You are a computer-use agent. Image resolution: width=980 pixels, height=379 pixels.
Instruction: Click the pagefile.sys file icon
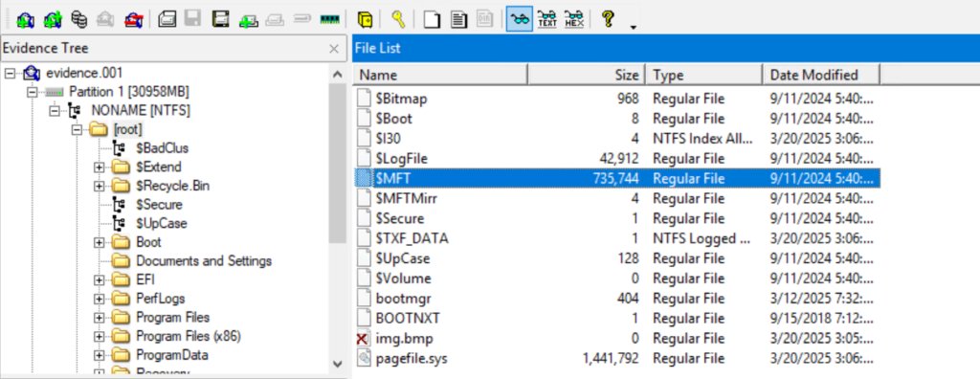coord(364,358)
